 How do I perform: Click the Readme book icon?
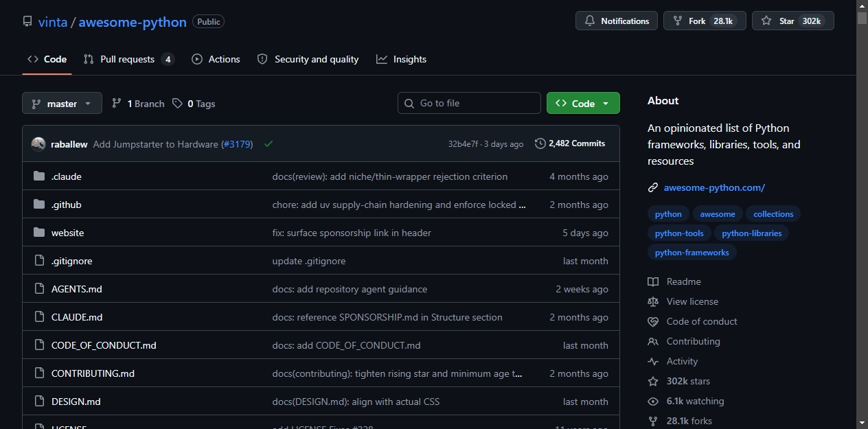coord(653,281)
